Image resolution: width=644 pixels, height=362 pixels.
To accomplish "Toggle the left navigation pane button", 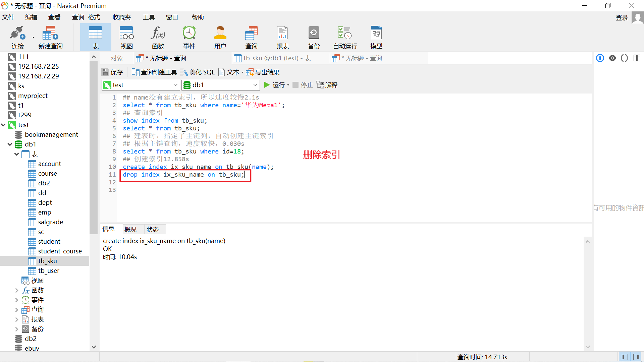I will click(625, 357).
